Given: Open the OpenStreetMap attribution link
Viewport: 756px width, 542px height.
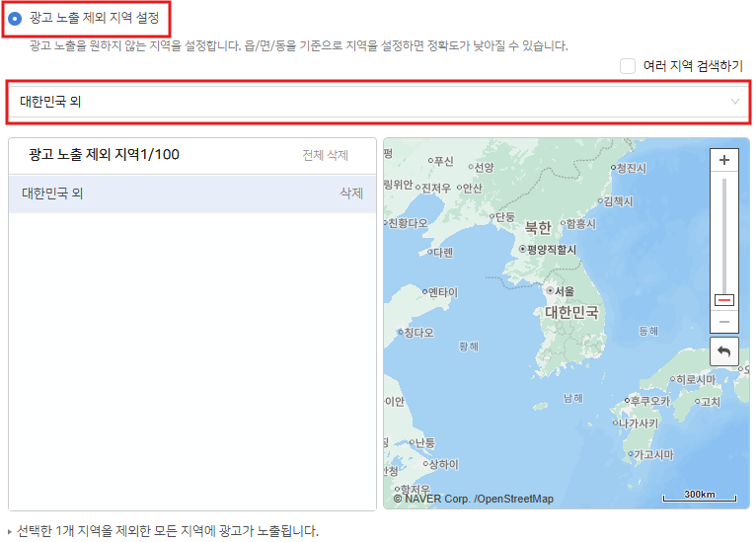Looking at the screenshot, I should [513, 499].
